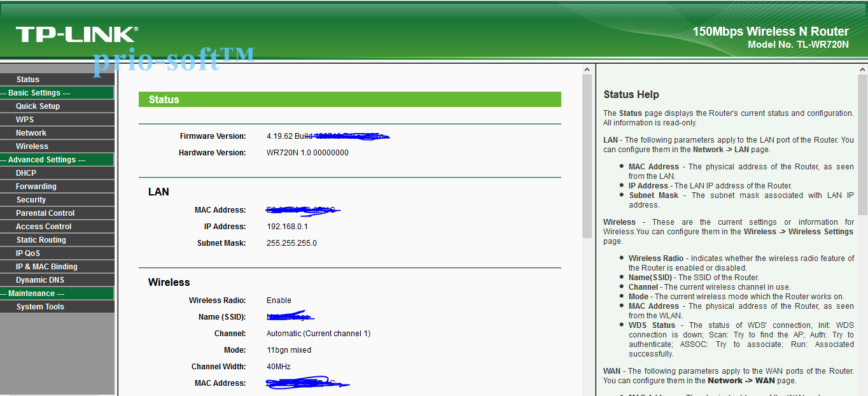Open the DHCP settings page
This screenshot has height=396, width=868.
tap(26, 173)
